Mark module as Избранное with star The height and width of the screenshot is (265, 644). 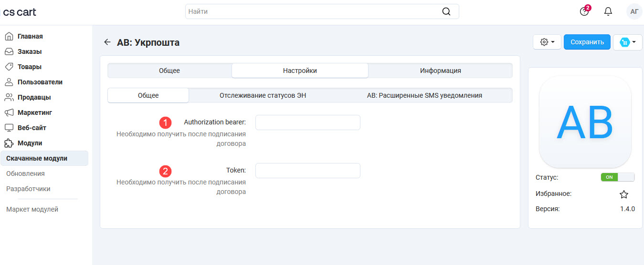624,194
